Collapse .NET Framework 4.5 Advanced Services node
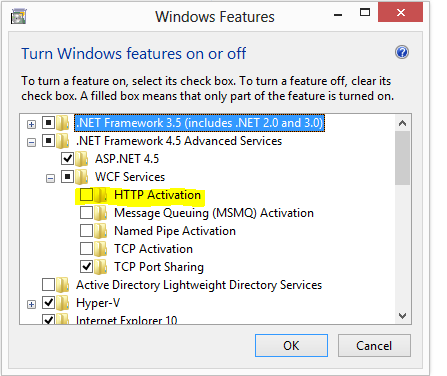Screen dimensions: 447x376 click(31, 143)
